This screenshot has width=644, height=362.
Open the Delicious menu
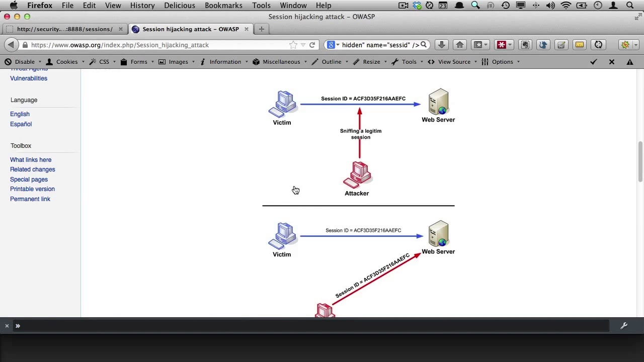(180, 6)
